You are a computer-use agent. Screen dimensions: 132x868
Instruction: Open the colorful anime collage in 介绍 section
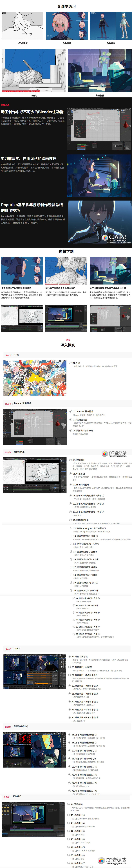(35, 378)
